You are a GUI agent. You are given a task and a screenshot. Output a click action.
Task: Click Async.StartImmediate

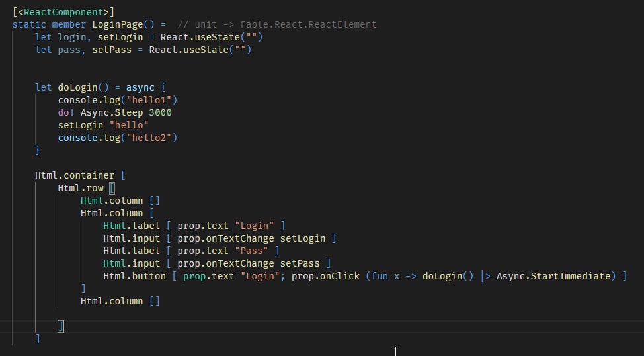pyautogui.click(x=553, y=276)
